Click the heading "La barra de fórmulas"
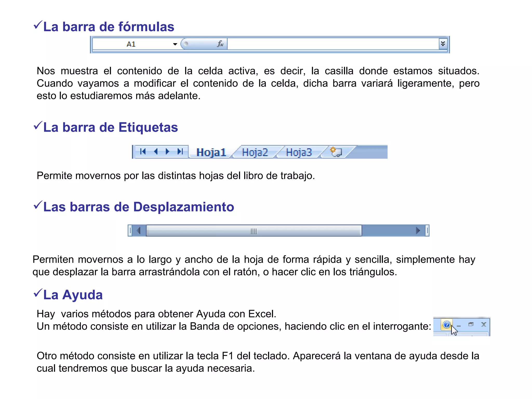This screenshot has height=399, width=532. [109, 27]
